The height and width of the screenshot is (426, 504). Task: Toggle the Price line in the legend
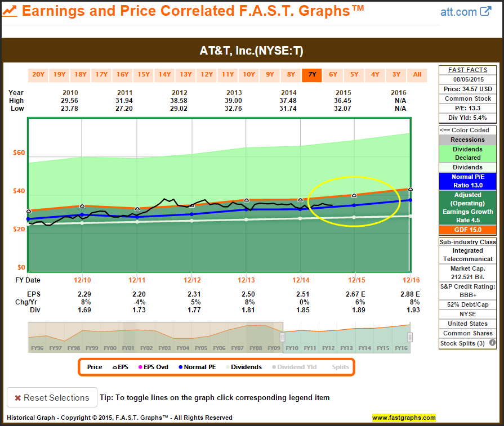[95, 367]
